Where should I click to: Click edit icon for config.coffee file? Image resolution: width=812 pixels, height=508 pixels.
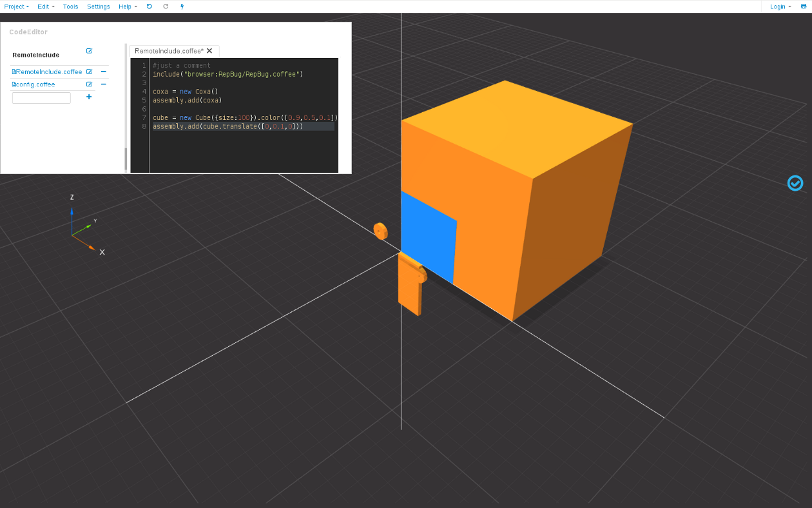[x=89, y=84]
